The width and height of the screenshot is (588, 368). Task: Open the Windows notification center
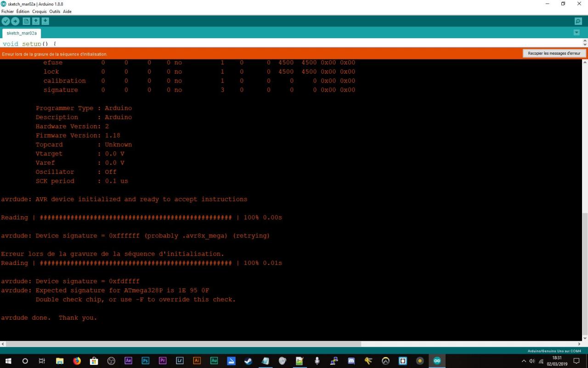pyautogui.click(x=577, y=361)
